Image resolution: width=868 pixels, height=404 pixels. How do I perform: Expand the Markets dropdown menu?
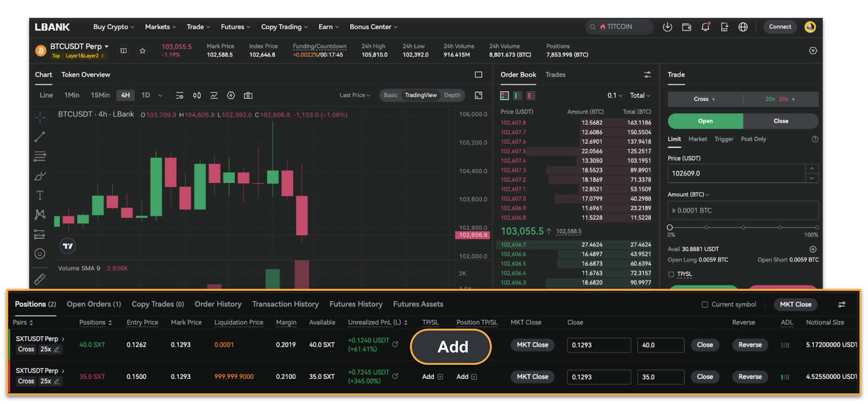click(x=160, y=27)
